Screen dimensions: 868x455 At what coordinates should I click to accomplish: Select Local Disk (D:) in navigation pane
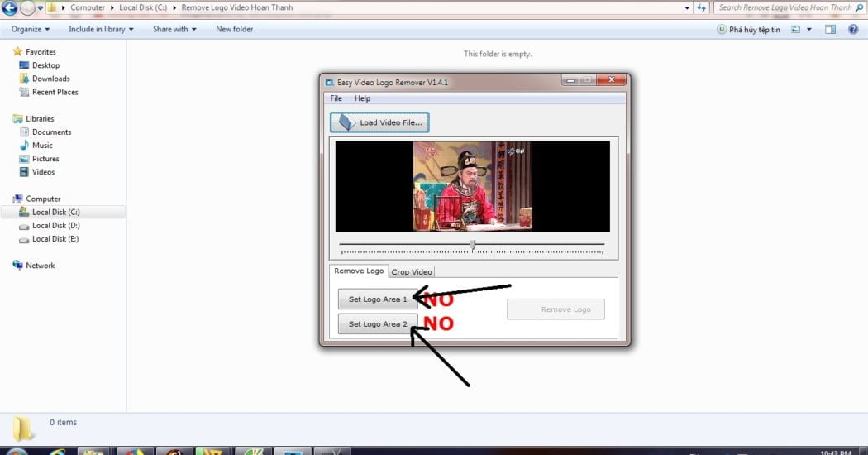pos(56,226)
